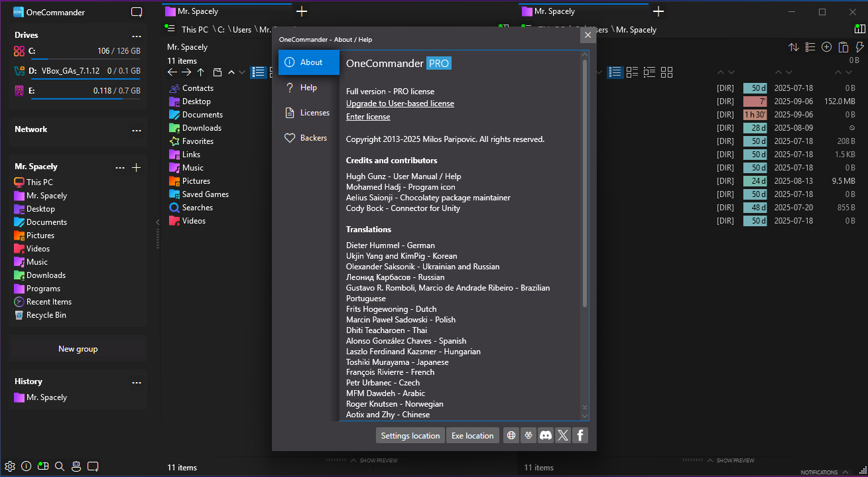Click the clipboard paste icon in right pane
The height and width of the screenshot is (477, 868).
click(843, 47)
